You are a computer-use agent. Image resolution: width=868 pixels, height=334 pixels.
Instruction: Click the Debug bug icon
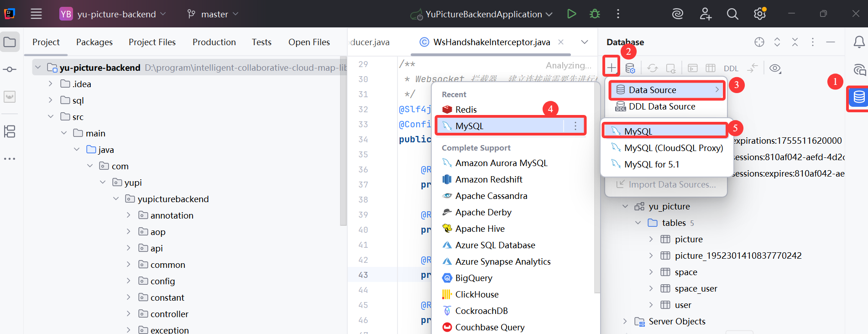click(x=595, y=14)
